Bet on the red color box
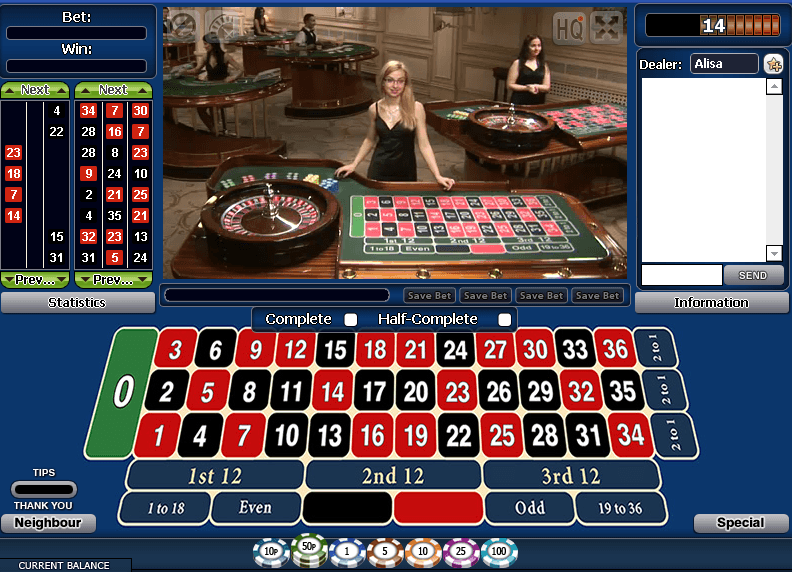This screenshot has height=572, width=792. (x=437, y=508)
